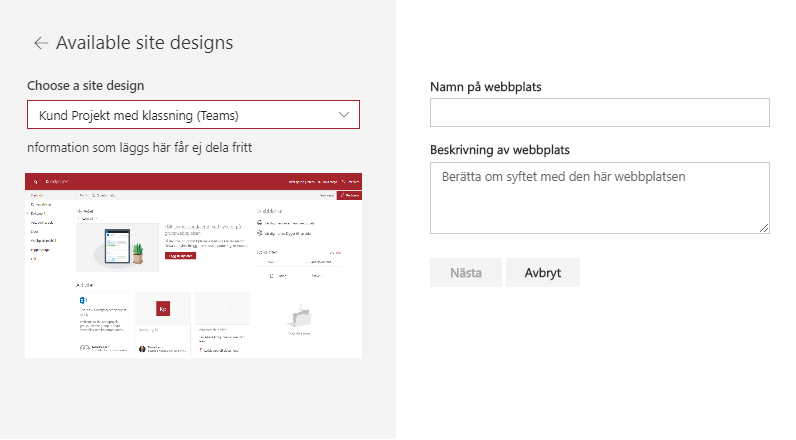Click the chevron arrow in the site design combo box
This screenshot has height=440, width=796.
pos(345,115)
